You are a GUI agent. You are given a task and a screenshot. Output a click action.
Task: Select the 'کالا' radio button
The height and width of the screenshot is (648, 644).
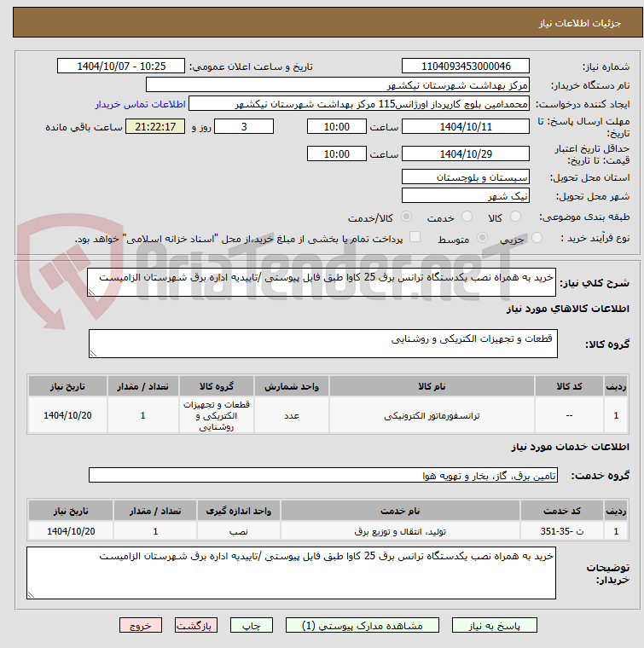(515, 216)
